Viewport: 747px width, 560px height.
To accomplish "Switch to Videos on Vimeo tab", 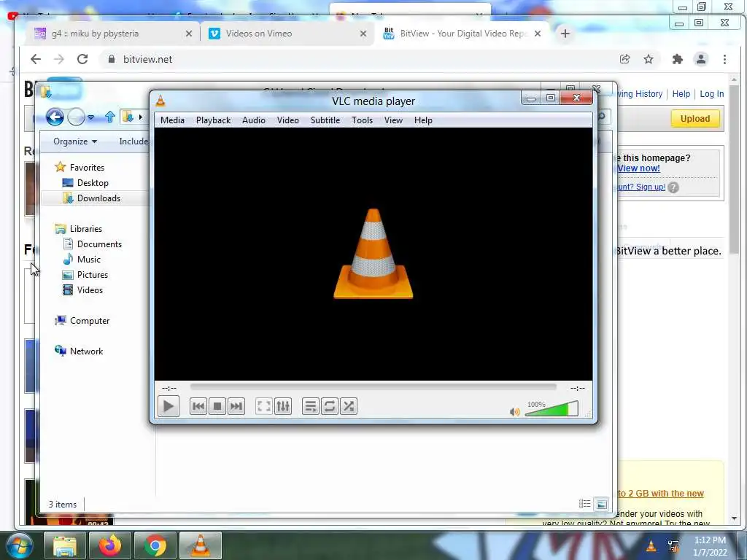I will click(x=287, y=34).
